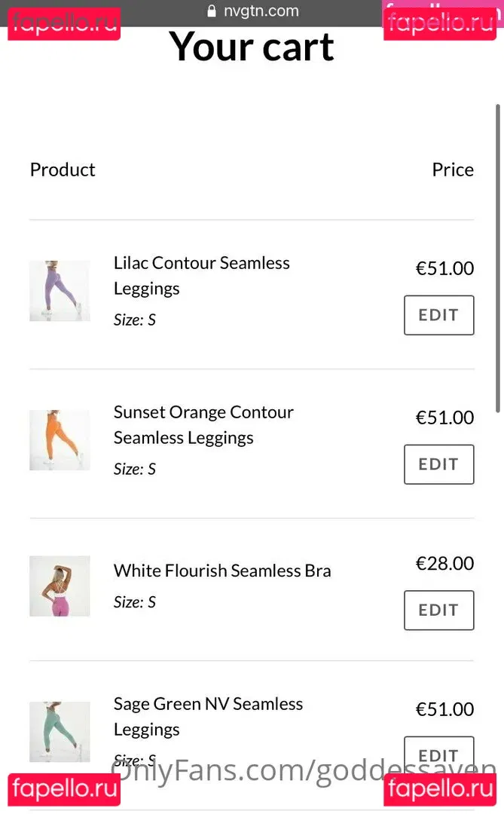Tap the top-left fapello.ru badge
The image size is (504, 814).
pyautogui.click(x=64, y=24)
